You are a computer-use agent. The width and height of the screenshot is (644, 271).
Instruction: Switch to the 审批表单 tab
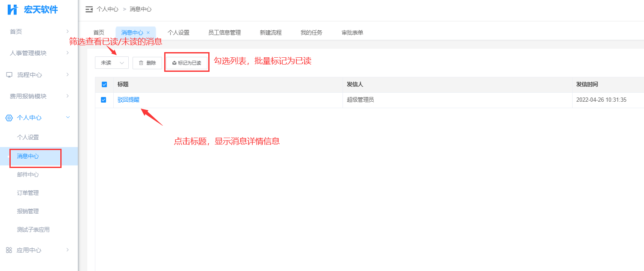[352, 32]
